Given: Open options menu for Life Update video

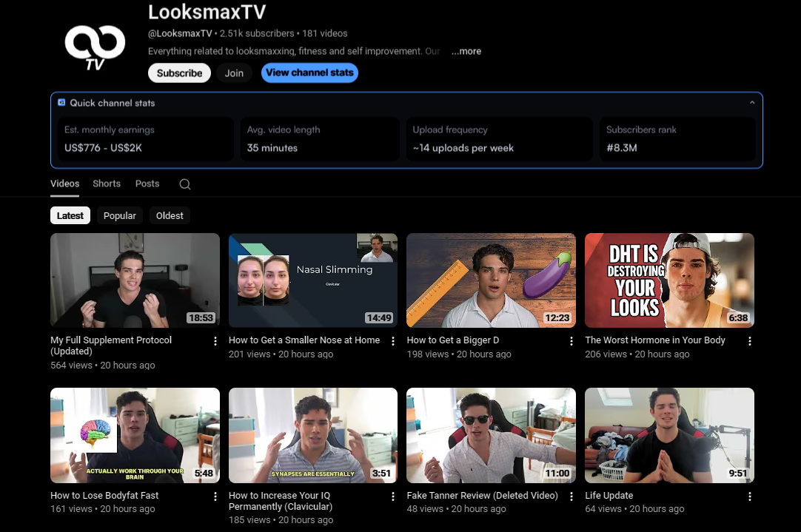Looking at the screenshot, I should pos(750,496).
